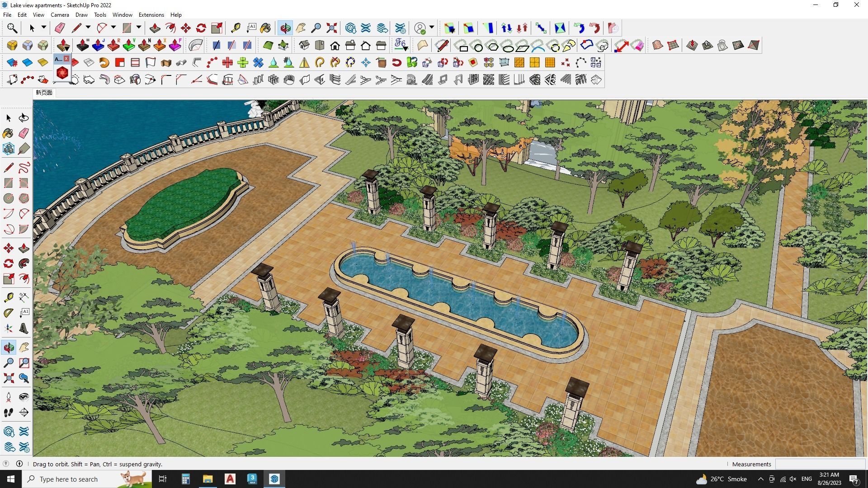Screen dimensions: 868x488
Task: Click the Search magnifier in top toolbar
Action: pos(12,28)
